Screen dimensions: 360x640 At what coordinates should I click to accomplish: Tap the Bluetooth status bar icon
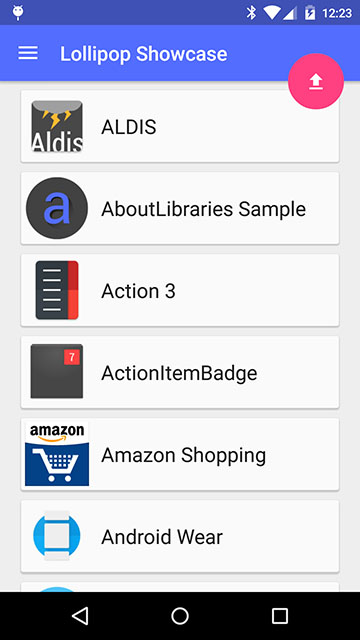[251, 13]
